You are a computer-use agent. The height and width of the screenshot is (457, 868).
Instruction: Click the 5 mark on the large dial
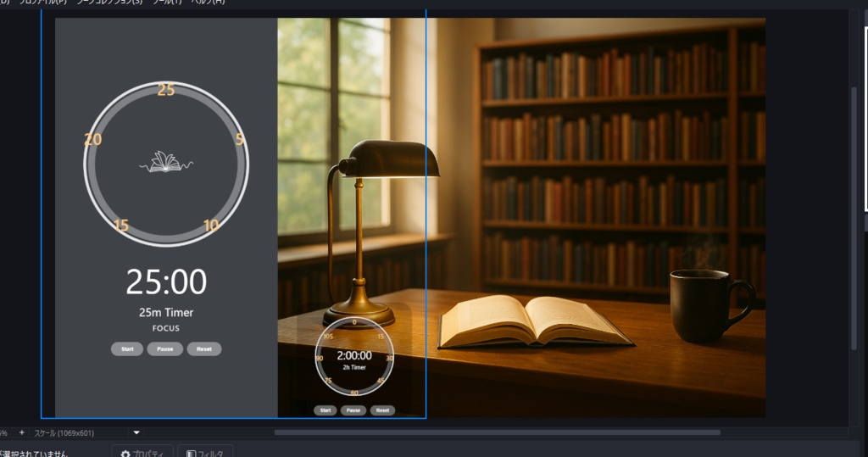[x=240, y=139]
